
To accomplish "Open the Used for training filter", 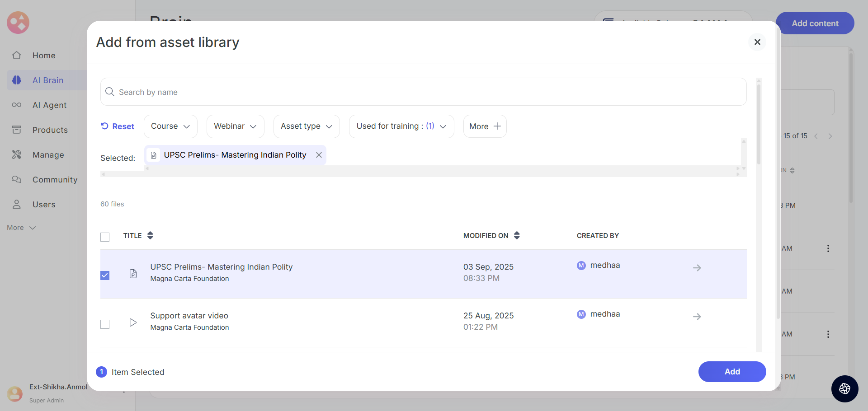I will pyautogui.click(x=401, y=126).
